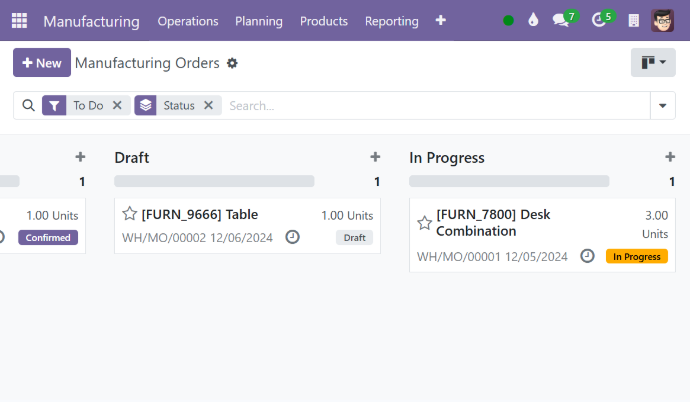Click the activity clock on WH/MO/00002 card
The image size is (690, 402).
pyautogui.click(x=292, y=237)
